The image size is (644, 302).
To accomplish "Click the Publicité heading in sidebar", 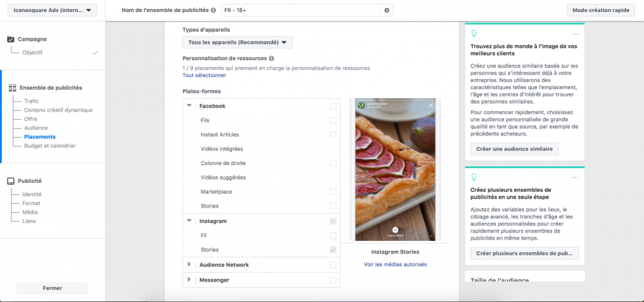I will click(29, 181).
